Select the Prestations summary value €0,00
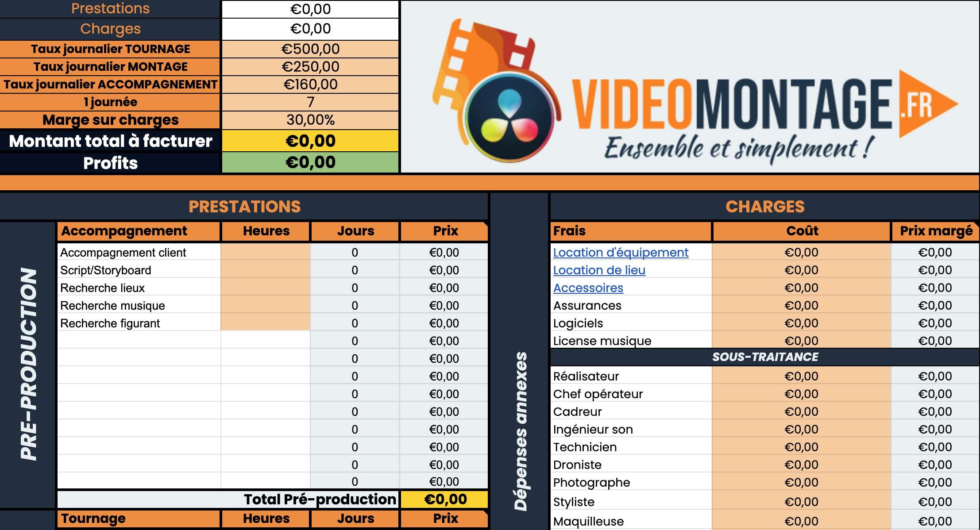Screen dimensions: 980x530 click(310, 9)
